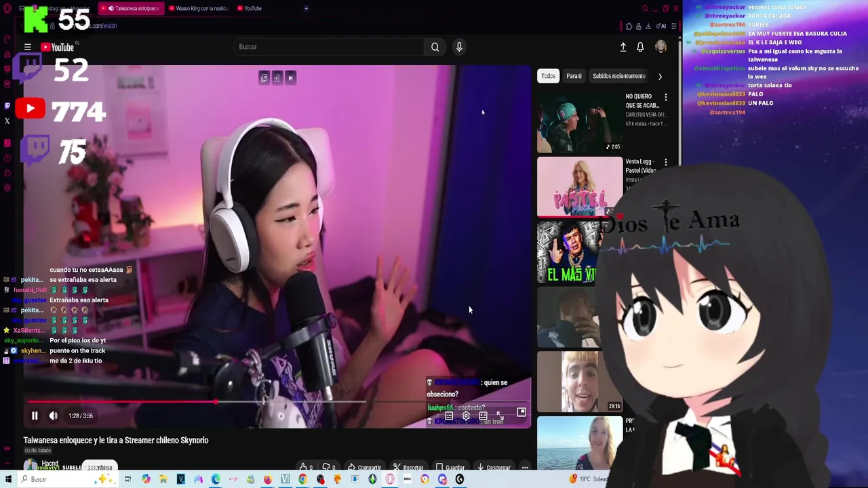Switch the player to theater mode

483,415
